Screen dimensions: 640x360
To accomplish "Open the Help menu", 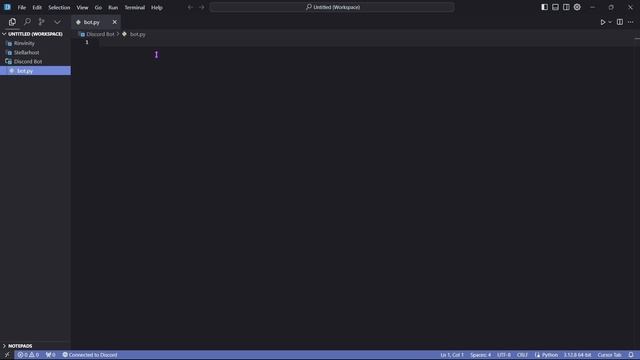I will tap(157, 7).
